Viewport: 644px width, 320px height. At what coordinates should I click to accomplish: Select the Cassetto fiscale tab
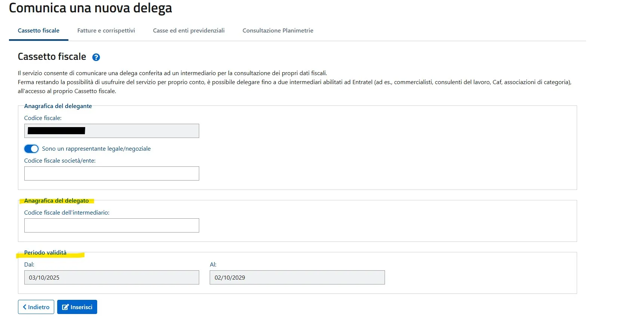[38, 31]
